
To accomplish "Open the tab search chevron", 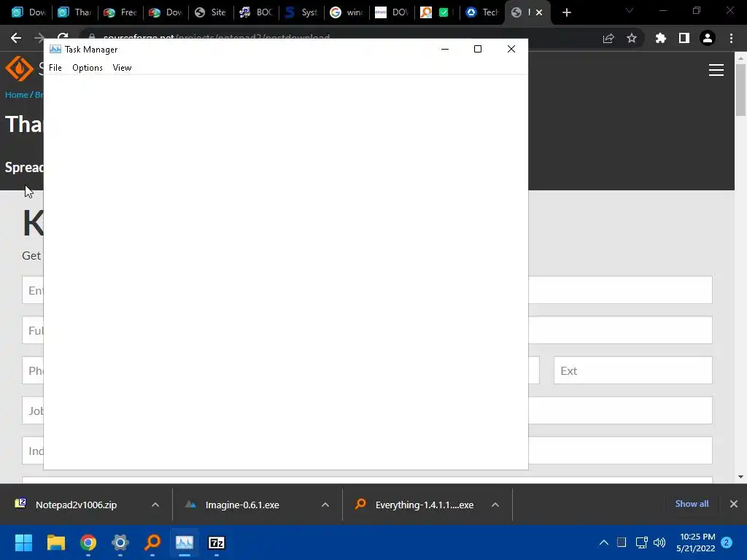I will pyautogui.click(x=630, y=10).
